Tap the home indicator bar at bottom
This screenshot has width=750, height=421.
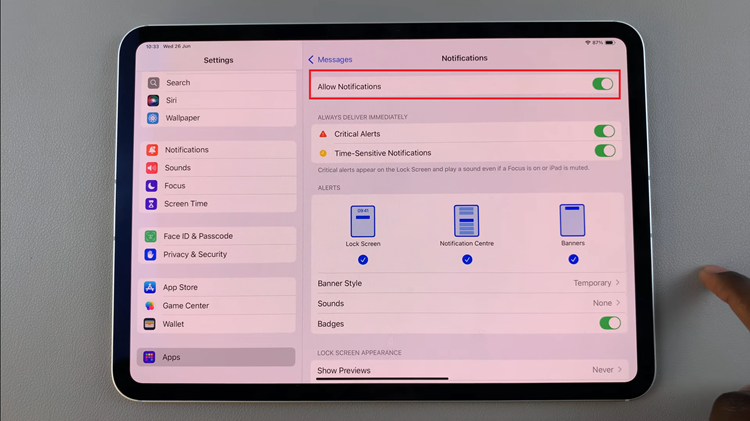point(382,378)
